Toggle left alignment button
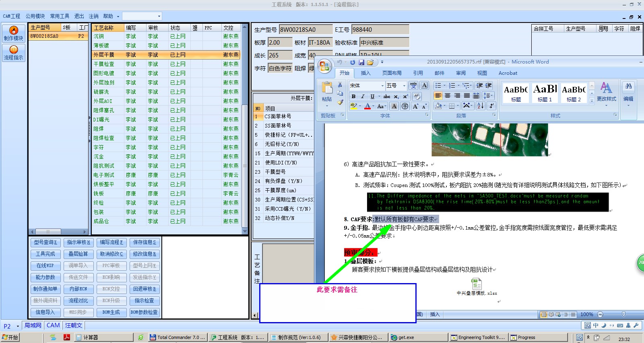The width and height of the screenshot is (644, 343). click(438, 96)
